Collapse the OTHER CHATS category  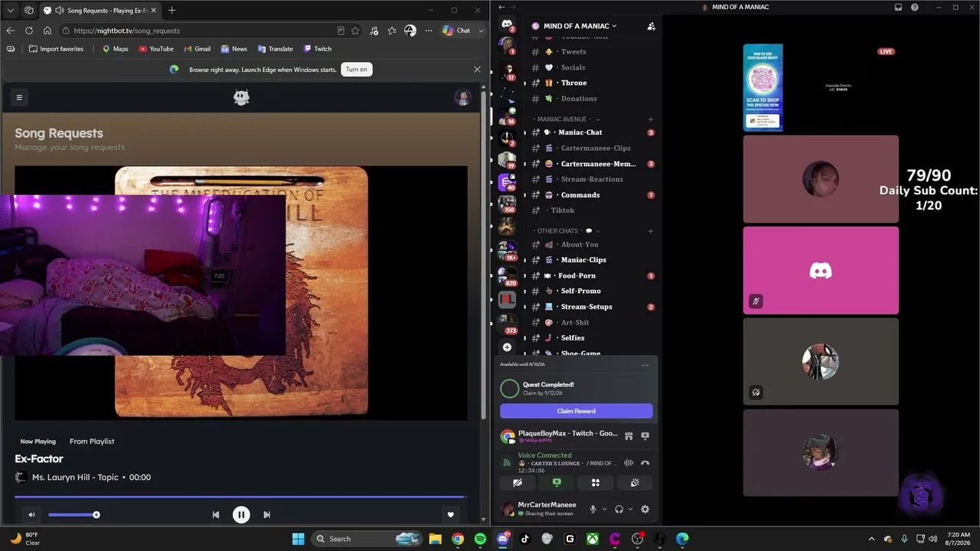click(x=568, y=231)
